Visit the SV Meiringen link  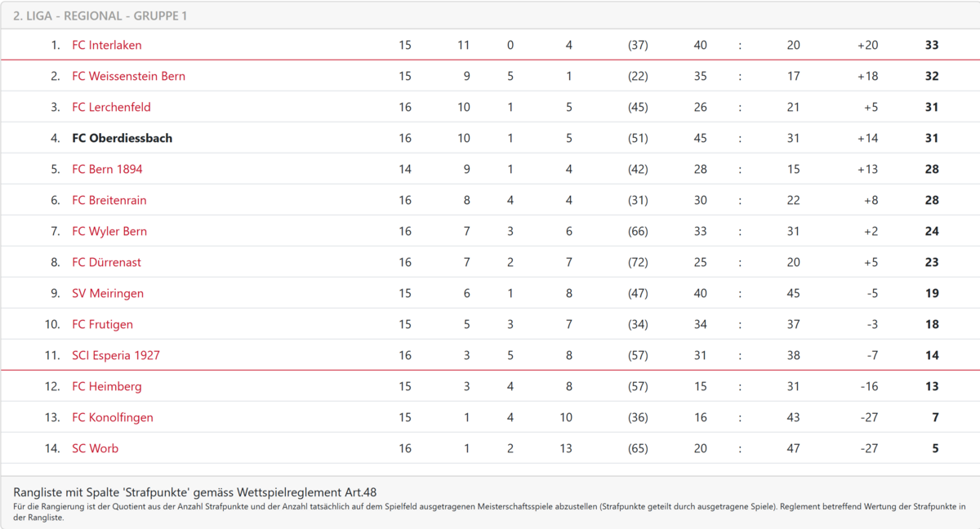coord(108,293)
